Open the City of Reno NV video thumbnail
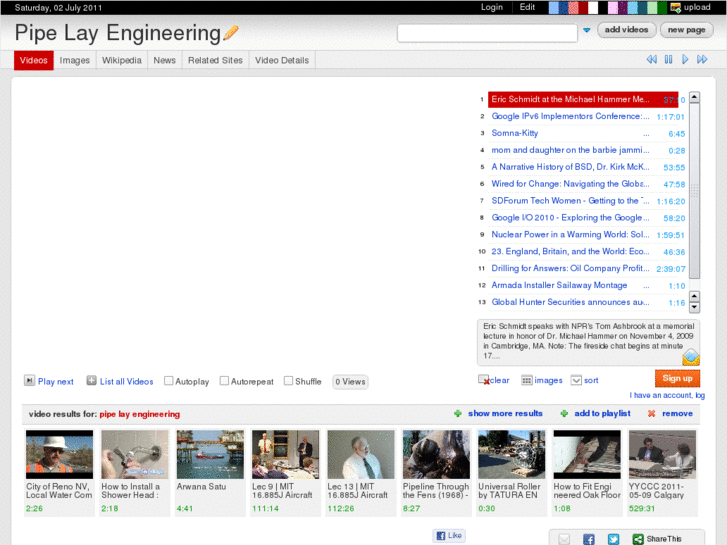Screen dimensions: 727x545 (x=59, y=455)
